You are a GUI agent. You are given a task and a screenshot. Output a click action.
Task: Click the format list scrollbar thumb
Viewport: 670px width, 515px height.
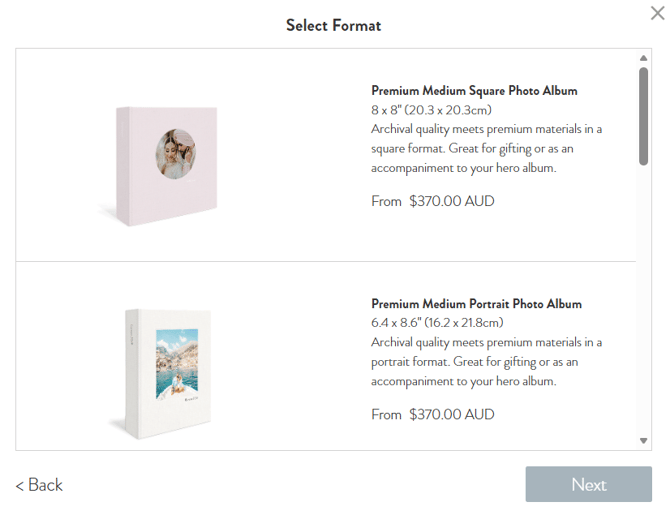644,115
